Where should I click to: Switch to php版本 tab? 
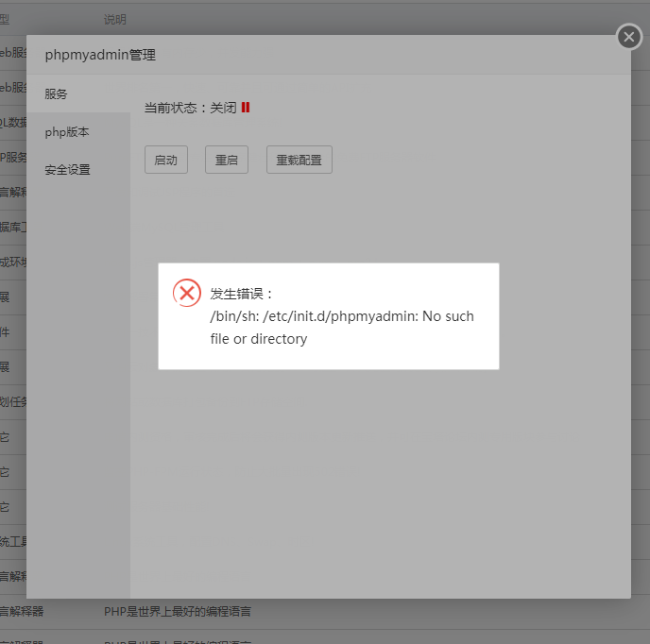click(78, 132)
